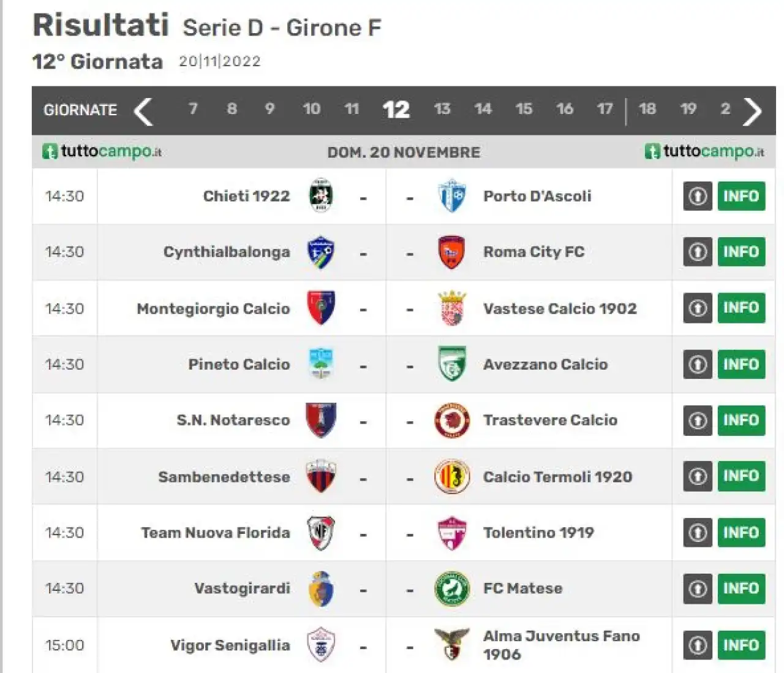The image size is (784, 673).
Task: Switch to giornata 13
Action: point(442,109)
